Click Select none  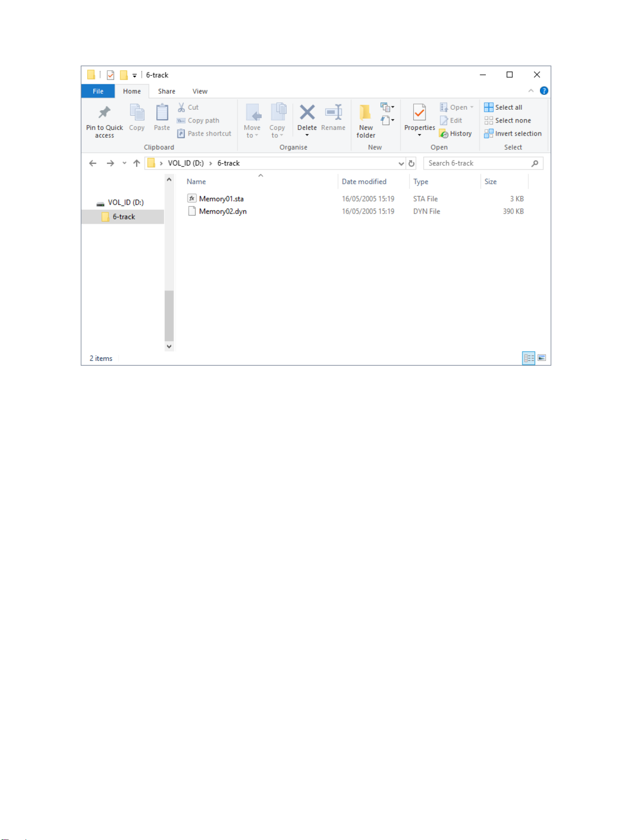coord(508,120)
